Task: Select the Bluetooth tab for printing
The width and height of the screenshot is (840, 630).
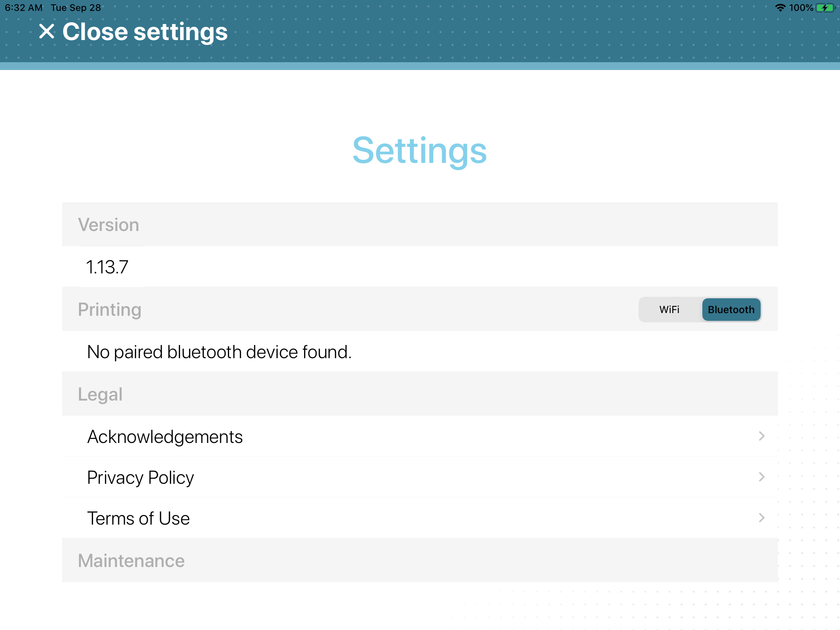Action: (731, 309)
